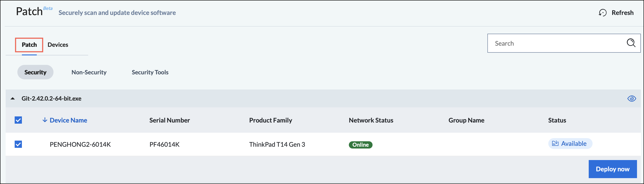The image size is (644, 184).
Task: Toggle the select-all checkbox in table header
Action: point(18,120)
